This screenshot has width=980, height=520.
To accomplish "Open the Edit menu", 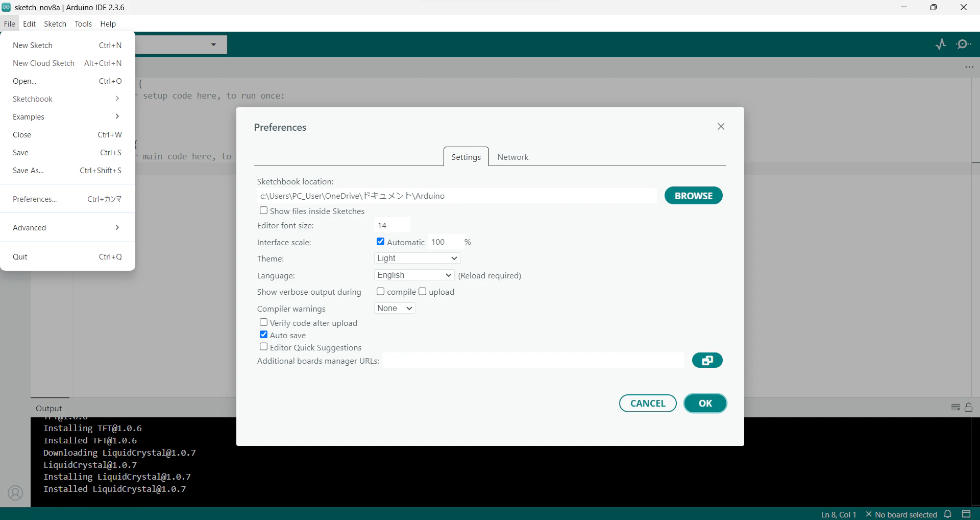I will pyautogui.click(x=29, y=23).
